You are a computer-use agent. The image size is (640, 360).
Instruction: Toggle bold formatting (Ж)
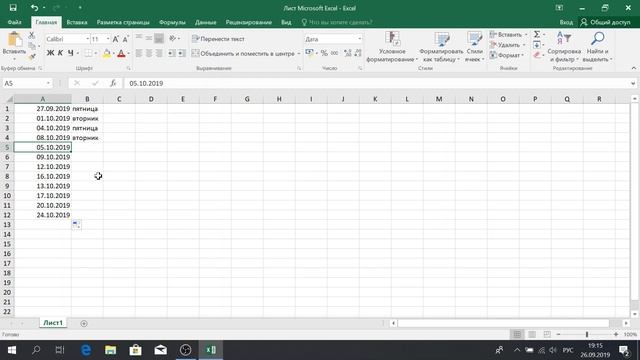pos(50,53)
